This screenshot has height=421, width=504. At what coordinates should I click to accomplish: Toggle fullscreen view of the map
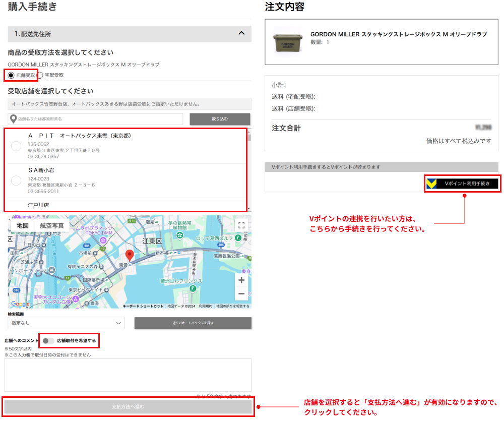tap(241, 225)
